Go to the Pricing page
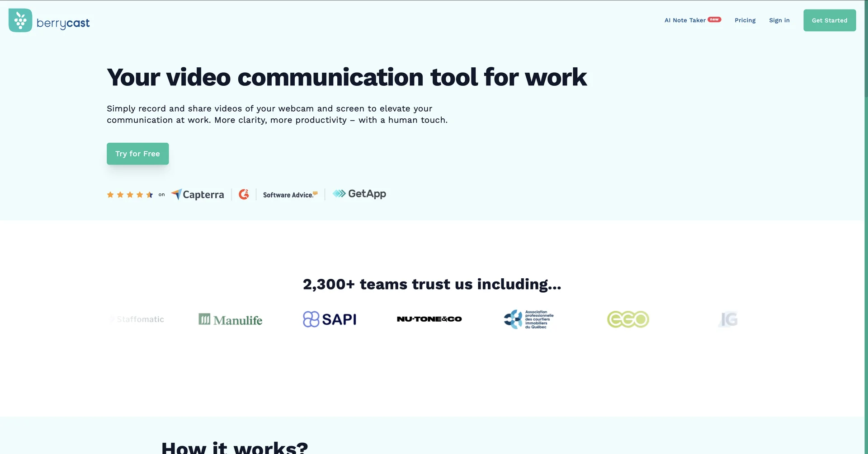 click(745, 20)
